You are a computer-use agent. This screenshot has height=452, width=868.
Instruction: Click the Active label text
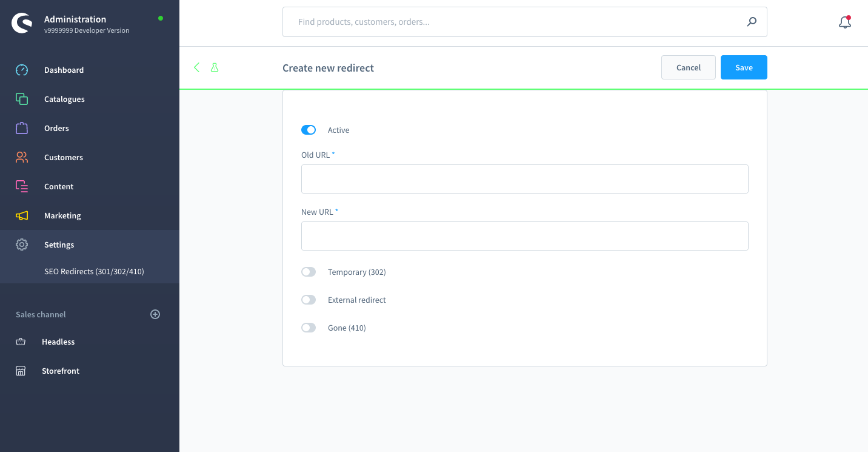(338, 130)
